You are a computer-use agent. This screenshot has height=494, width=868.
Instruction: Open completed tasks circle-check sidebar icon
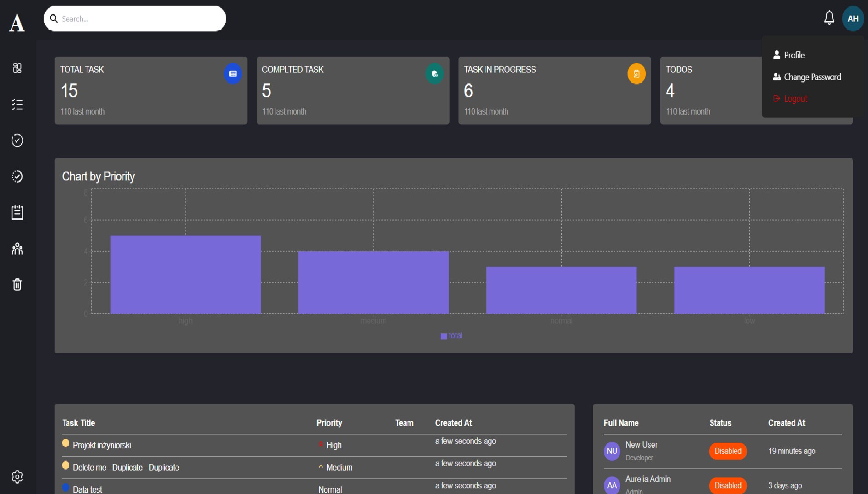pyautogui.click(x=17, y=140)
